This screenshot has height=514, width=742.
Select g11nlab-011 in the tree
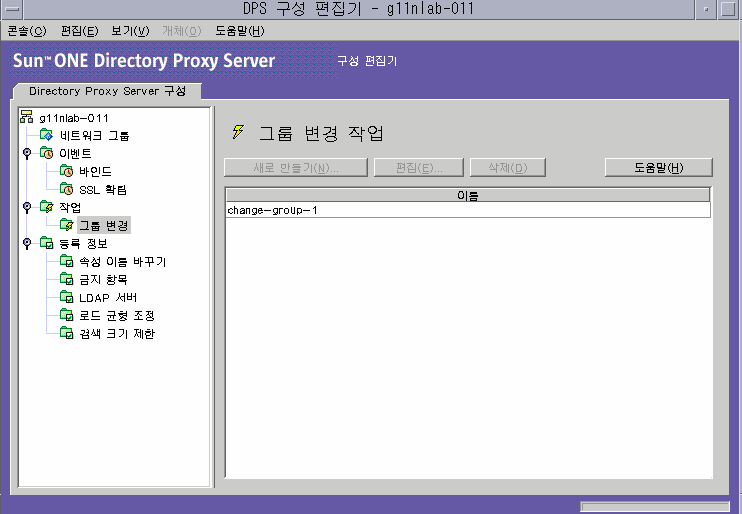click(x=74, y=118)
